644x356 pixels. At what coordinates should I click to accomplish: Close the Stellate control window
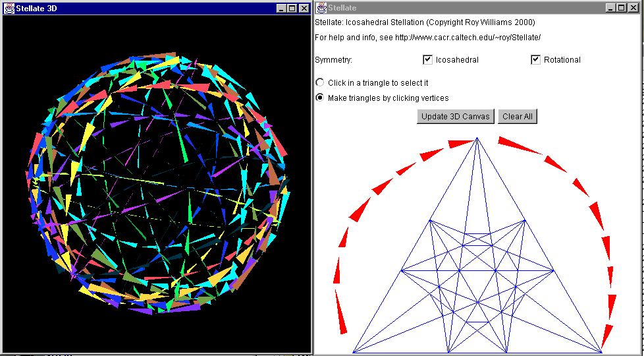(x=632, y=8)
